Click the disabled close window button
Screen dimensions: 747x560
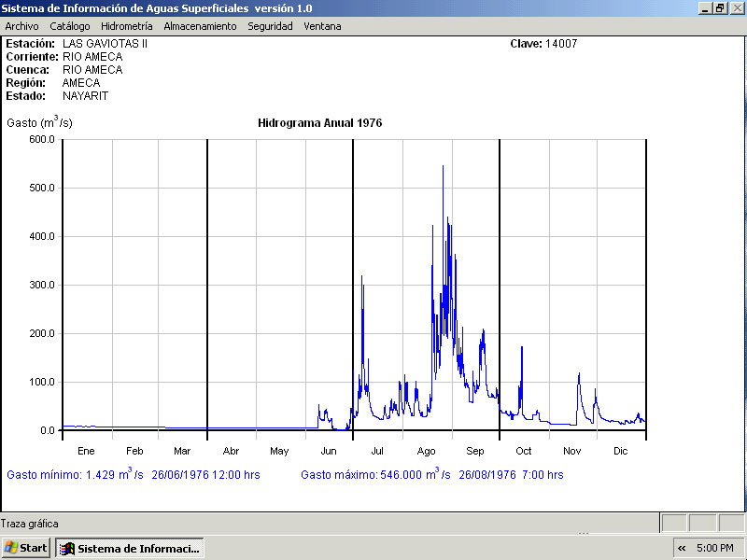(736, 7)
